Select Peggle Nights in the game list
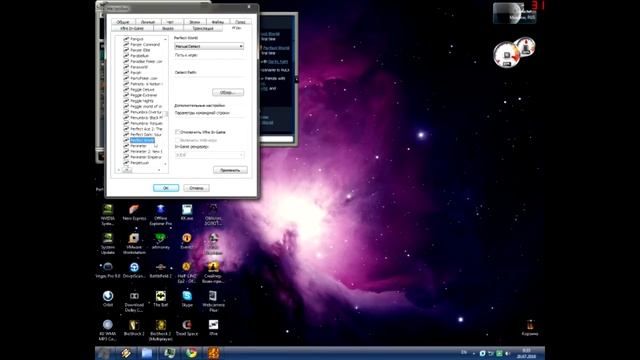 click(x=142, y=101)
